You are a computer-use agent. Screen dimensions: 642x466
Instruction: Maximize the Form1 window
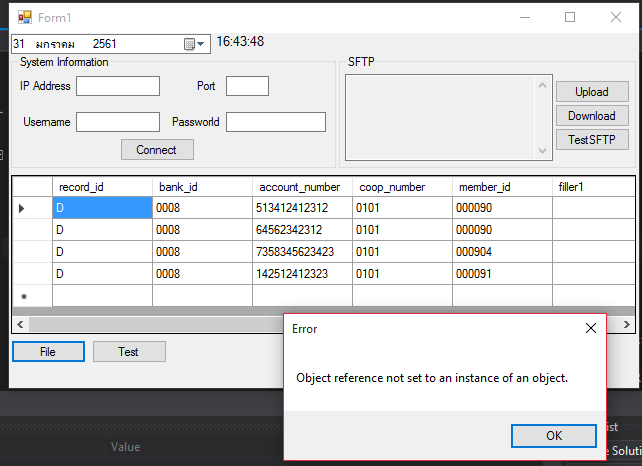point(570,17)
